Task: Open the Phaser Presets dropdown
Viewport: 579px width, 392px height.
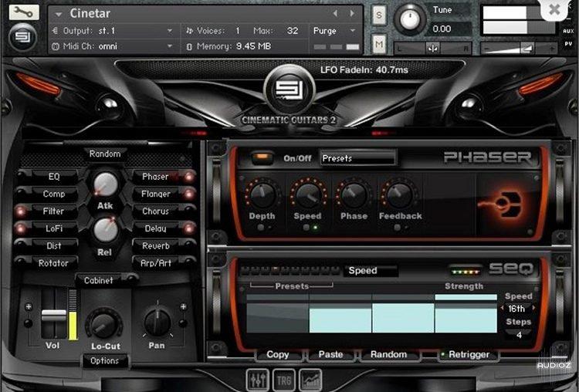Action: [358, 158]
